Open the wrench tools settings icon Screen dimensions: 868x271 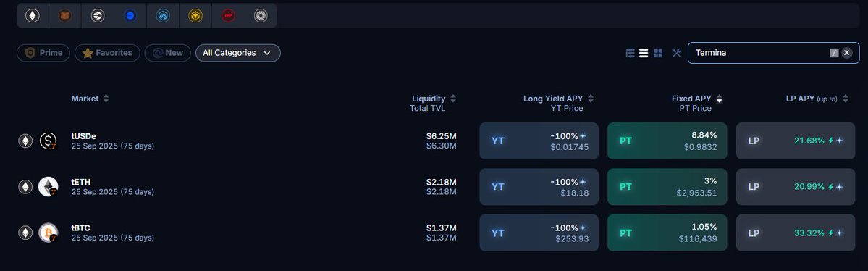[676, 53]
